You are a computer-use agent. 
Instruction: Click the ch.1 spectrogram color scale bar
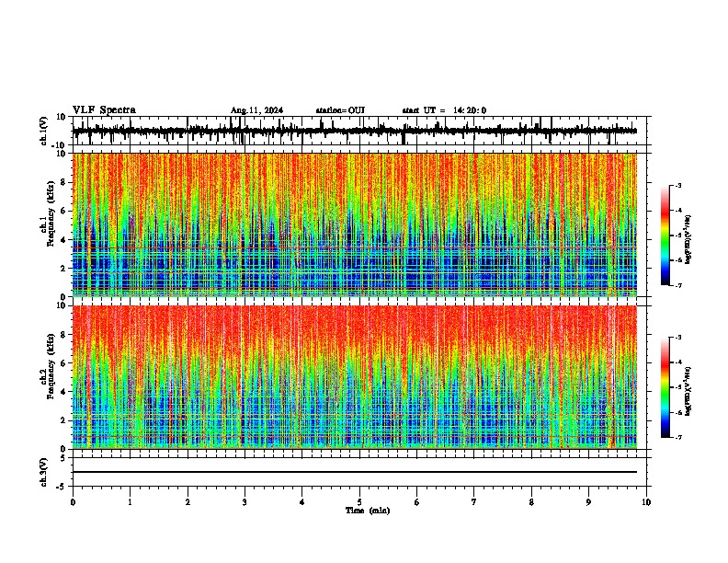[665, 236]
